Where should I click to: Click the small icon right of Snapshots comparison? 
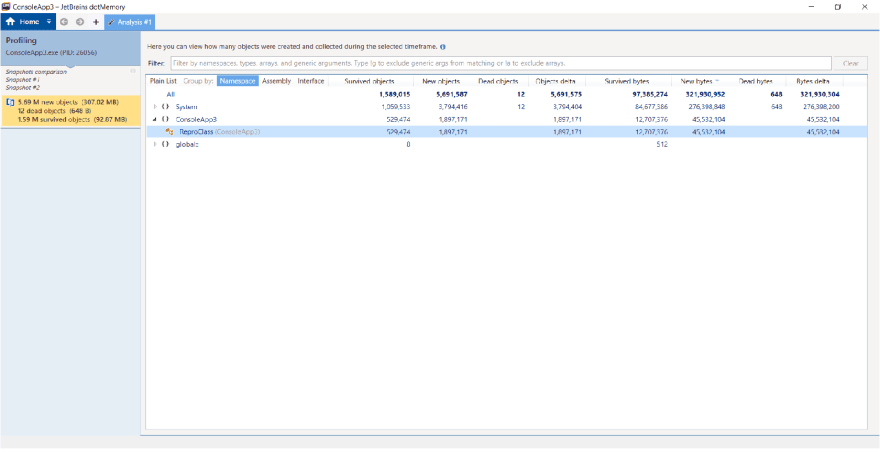(133, 71)
